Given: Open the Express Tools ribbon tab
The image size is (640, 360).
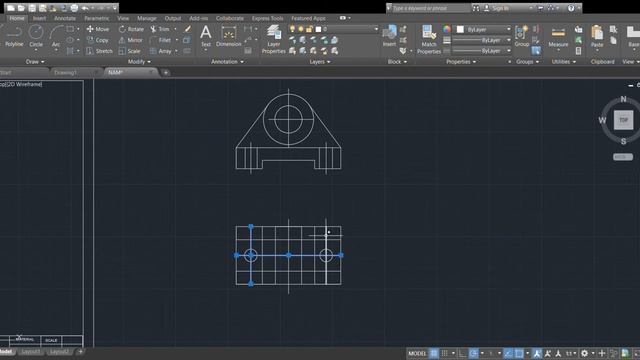Looking at the screenshot, I should (267, 18).
